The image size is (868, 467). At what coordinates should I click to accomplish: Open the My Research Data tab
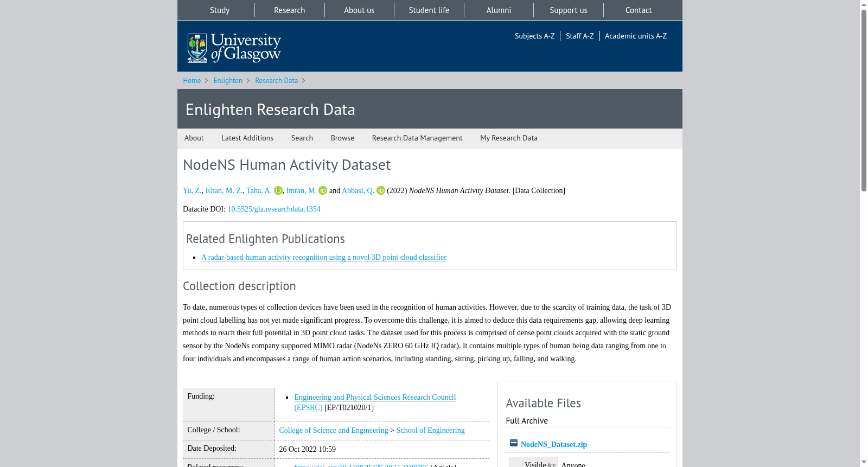click(x=509, y=138)
